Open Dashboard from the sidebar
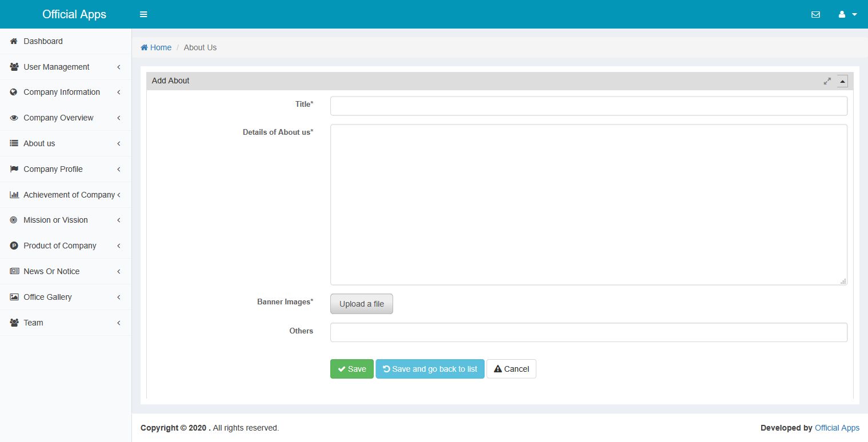Viewport: 868px width, 442px height. [66, 41]
